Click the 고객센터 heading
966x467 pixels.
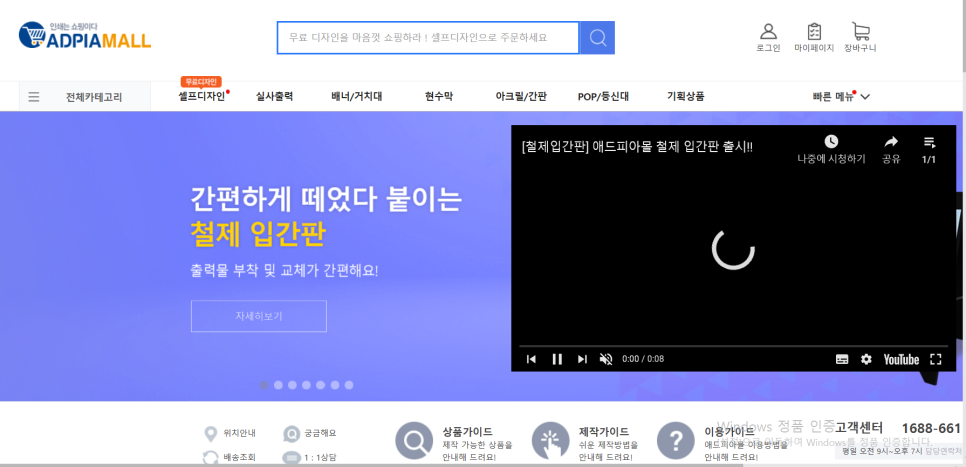click(x=859, y=428)
